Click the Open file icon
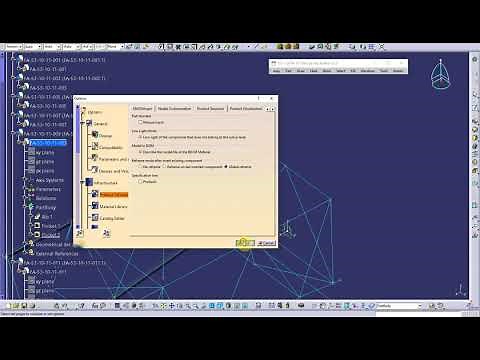Image resolution: width=480 pixels, height=360 pixels. [16, 305]
